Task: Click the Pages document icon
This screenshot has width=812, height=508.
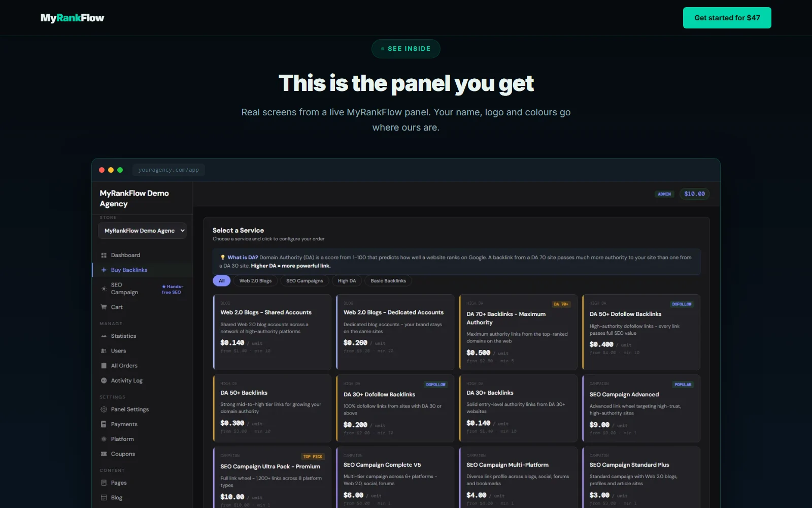Action: [x=104, y=483]
